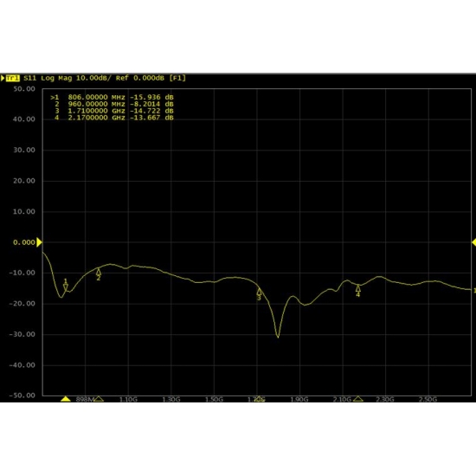
Task: Select marker 2 triangle on the trace
Action: [x=99, y=272]
